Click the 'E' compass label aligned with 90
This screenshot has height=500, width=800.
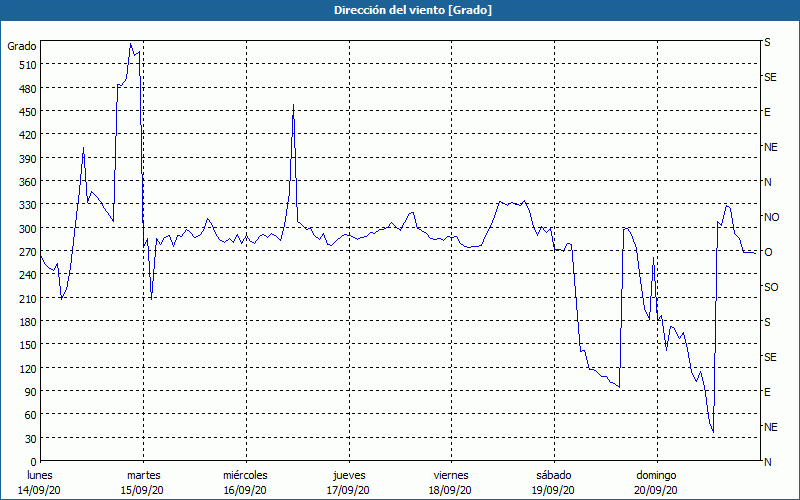pyautogui.click(x=767, y=392)
